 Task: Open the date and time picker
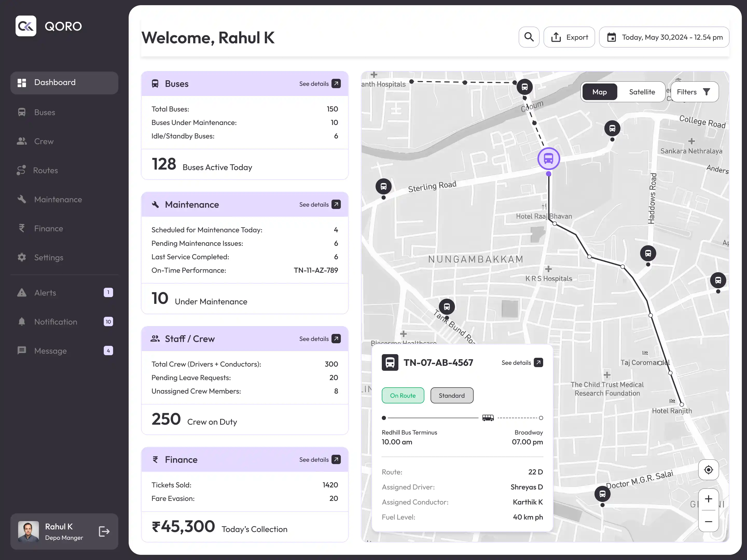click(x=664, y=37)
